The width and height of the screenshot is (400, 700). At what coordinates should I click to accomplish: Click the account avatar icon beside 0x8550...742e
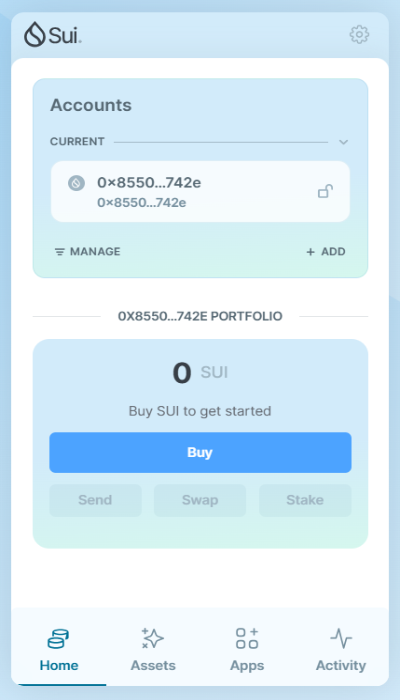click(x=76, y=183)
